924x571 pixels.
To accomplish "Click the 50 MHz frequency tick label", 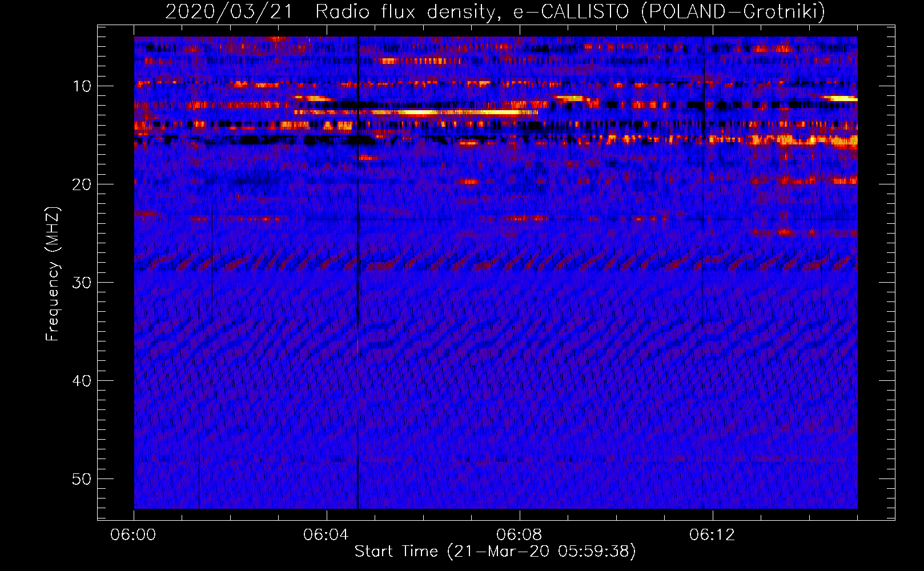I will [x=82, y=479].
